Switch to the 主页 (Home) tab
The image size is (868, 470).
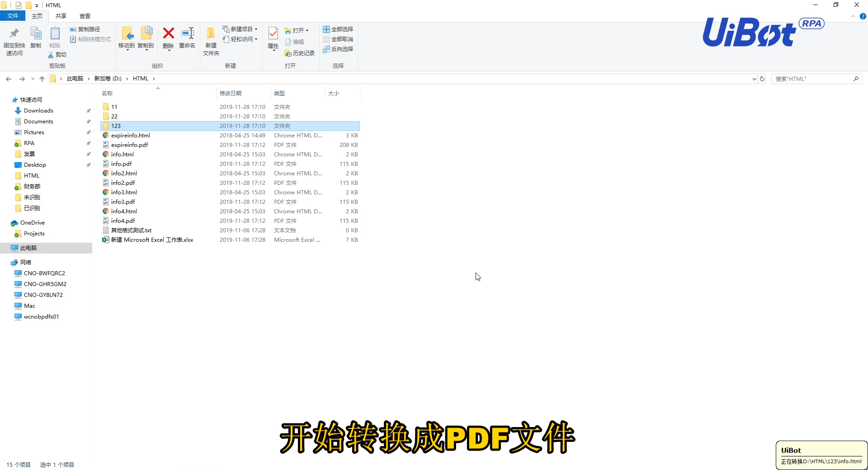pos(37,16)
